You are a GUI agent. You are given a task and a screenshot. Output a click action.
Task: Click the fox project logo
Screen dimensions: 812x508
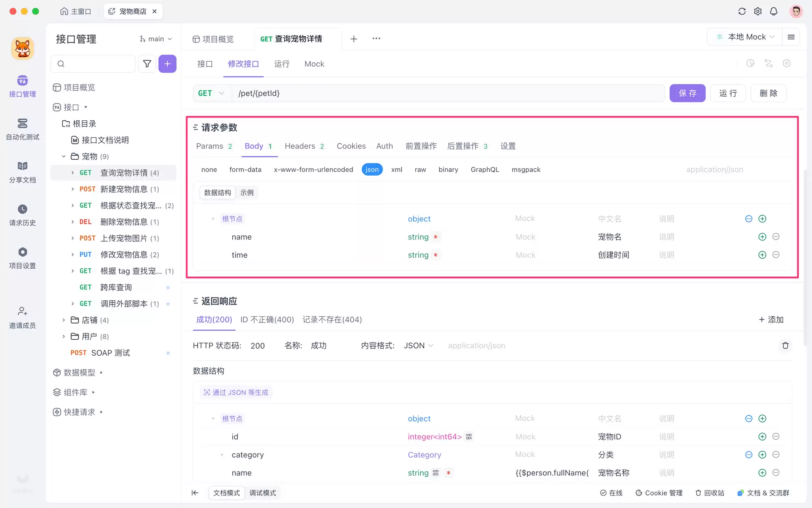22,48
